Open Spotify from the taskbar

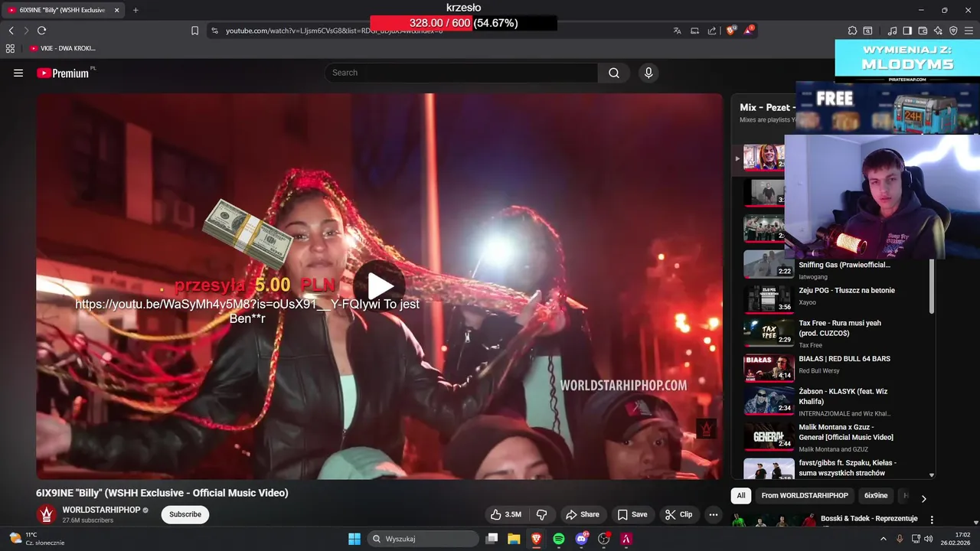tap(559, 539)
